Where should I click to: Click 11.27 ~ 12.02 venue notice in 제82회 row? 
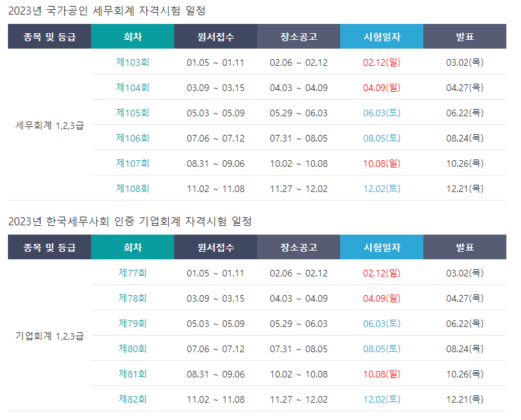click(x=299, y=399)
